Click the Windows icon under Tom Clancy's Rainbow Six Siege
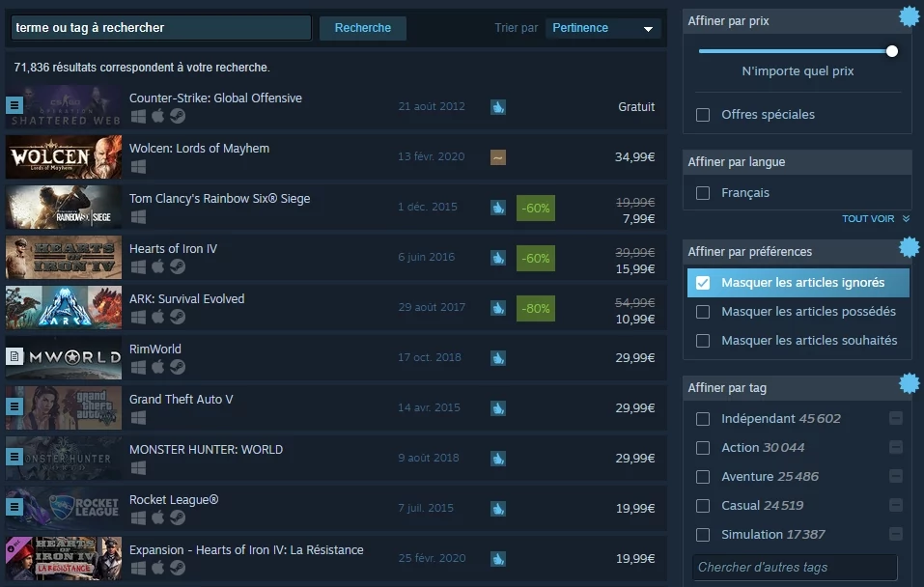 tap(138, 217)
